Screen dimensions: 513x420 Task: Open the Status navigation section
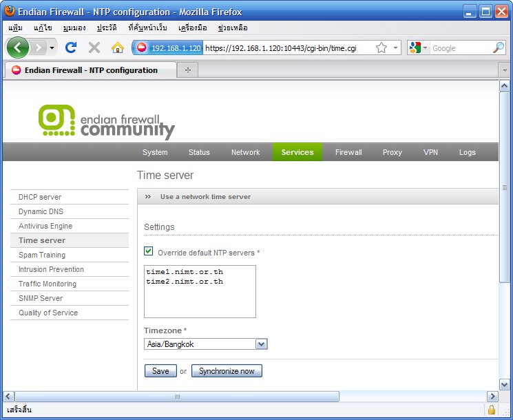[x=199, y=152]
